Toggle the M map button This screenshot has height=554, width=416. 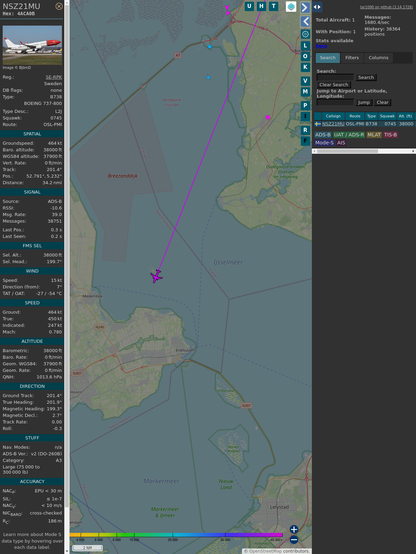point(305,92)
